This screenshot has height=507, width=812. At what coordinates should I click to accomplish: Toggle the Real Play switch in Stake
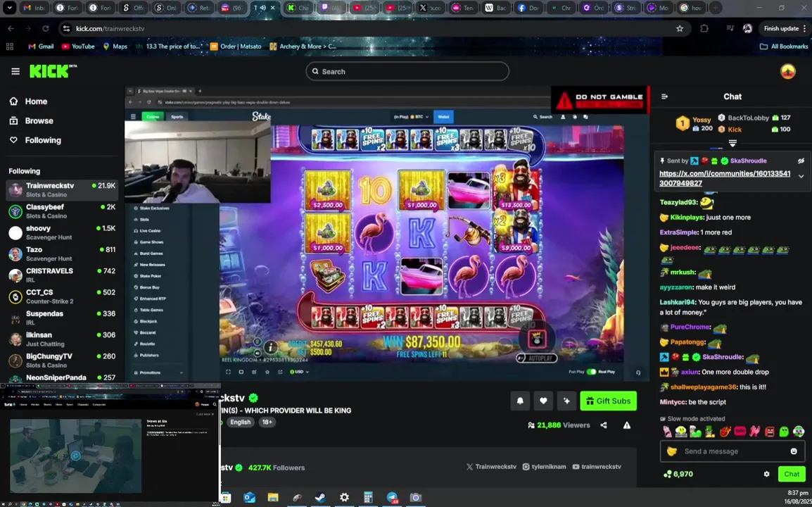coord(591,372)
